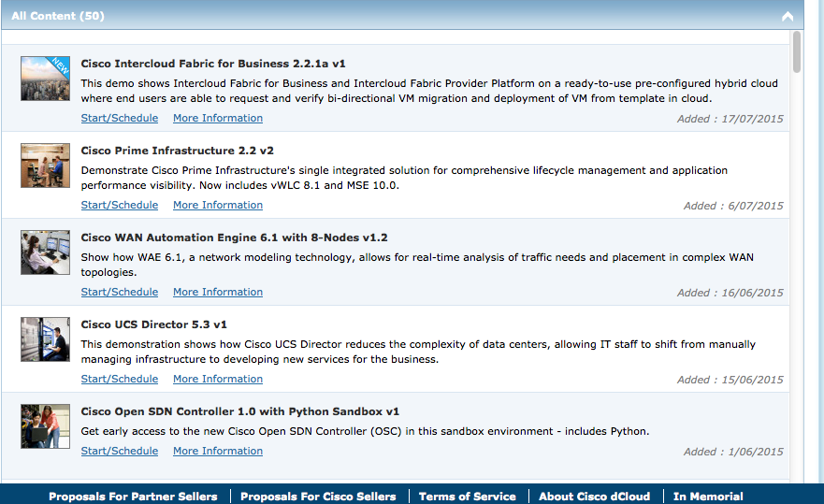Image resolution: width=824 pixels, height=504 pixels.
Task: Open More Information for UCS Director
Action: 218,380
